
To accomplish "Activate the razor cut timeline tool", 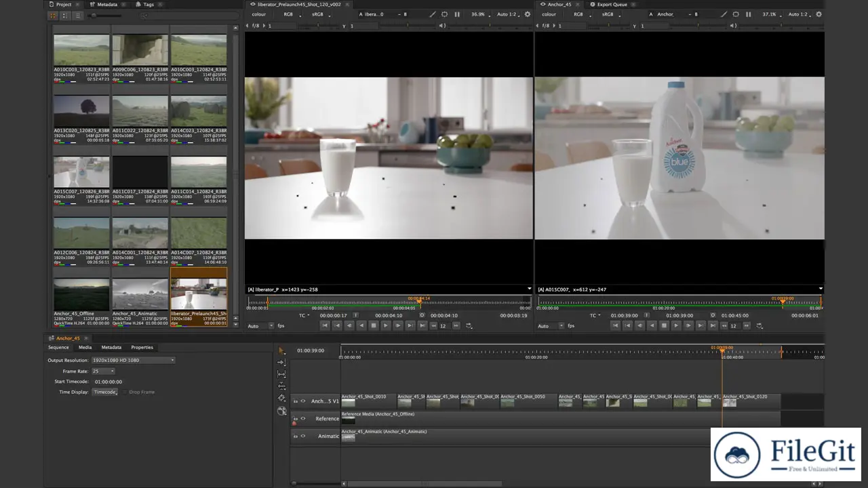I will pyautogui.click(x=282, y=399).
